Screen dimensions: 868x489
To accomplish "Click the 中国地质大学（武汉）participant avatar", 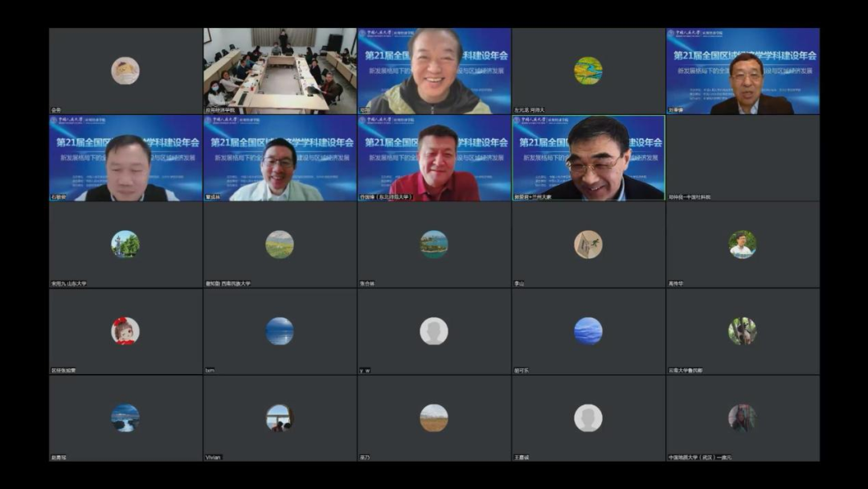I will coord(742,417).
